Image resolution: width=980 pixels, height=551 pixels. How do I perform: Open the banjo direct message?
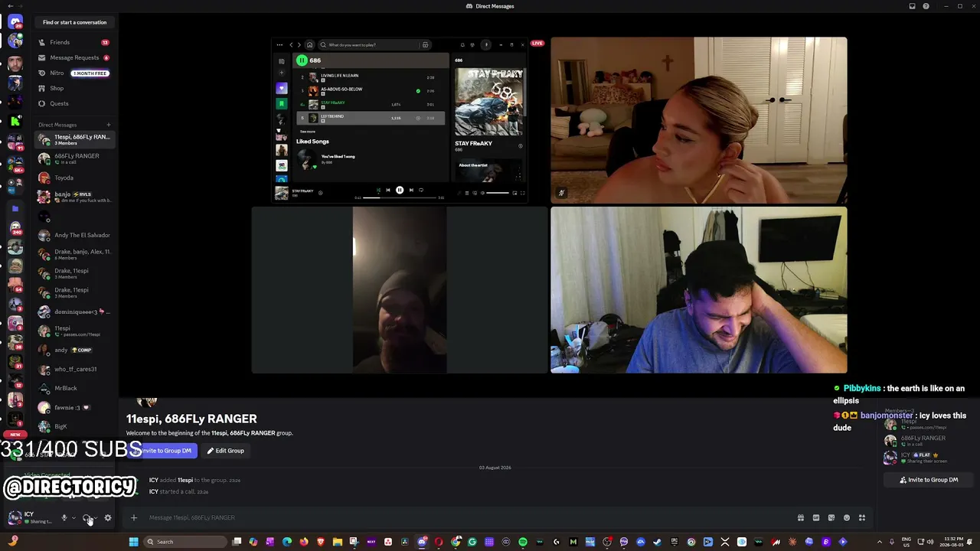(x=73, y=197)
